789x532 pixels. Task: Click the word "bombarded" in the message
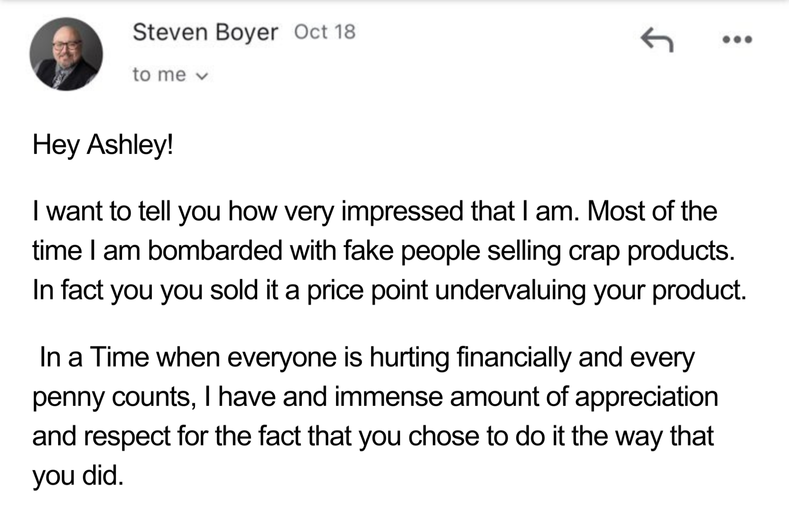click(x=215, y=251)
